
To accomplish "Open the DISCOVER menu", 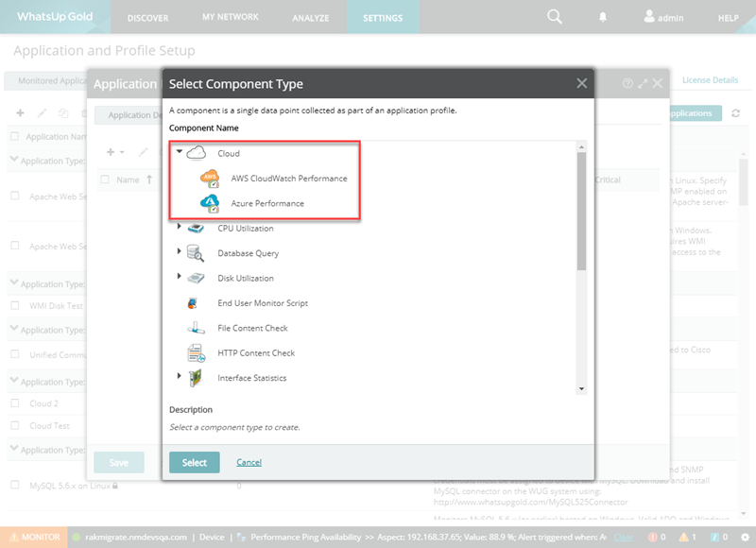I will click(x=147, y=18).
